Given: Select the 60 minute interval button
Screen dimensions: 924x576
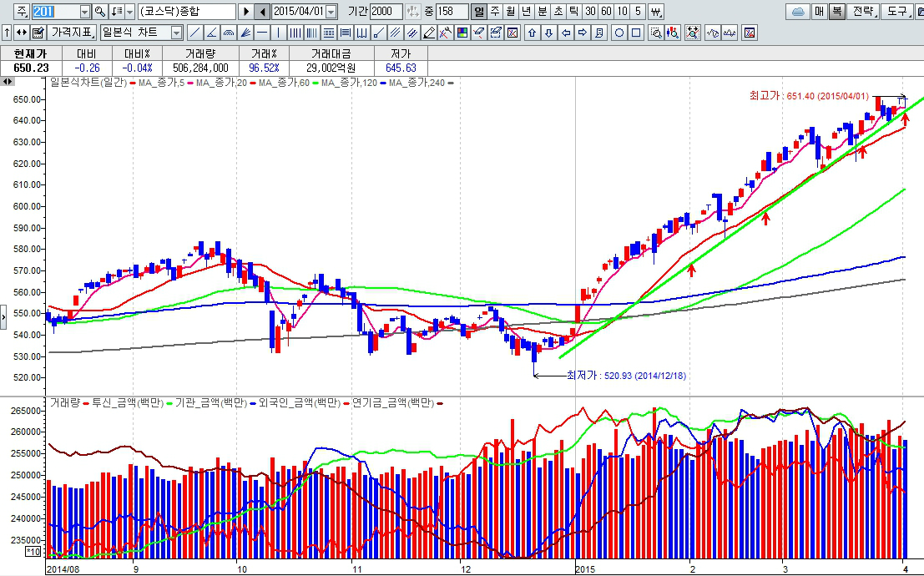Looking at the screenshot, I should [606, 12].
